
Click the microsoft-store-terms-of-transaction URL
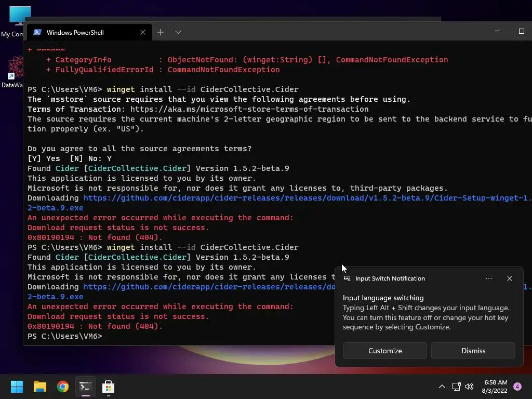click(x=249, y=109)
